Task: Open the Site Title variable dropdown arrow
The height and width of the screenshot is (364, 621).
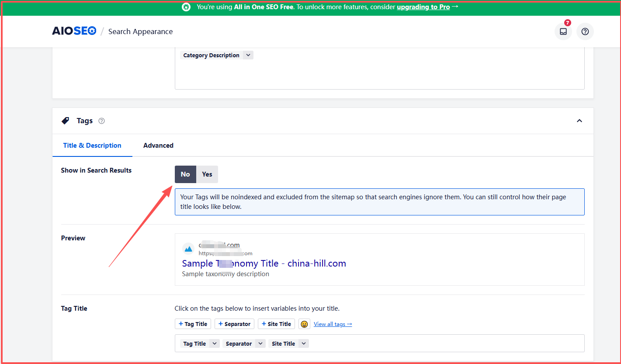Action: point(304,343)
